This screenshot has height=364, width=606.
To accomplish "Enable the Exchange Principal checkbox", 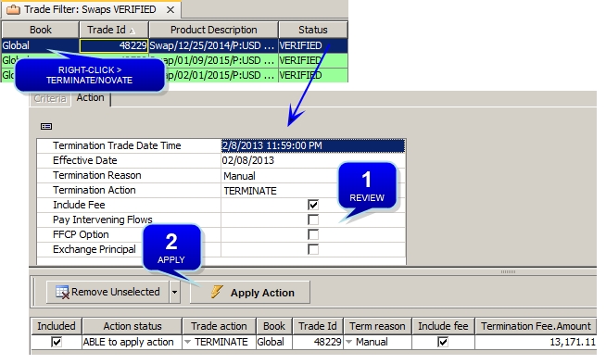I will (x=313, y=249).
